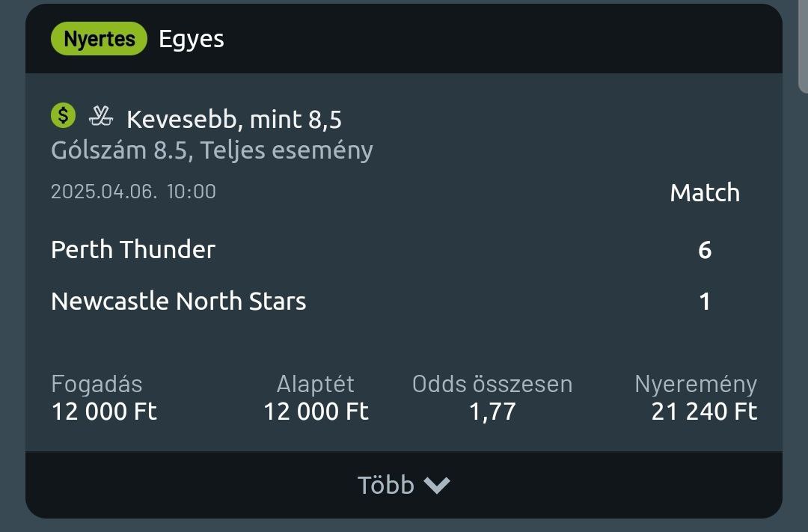This screenshot has height=532, width=808.
Task: Click the green dollar cash-out icon
Action: [x=64, y=116]
